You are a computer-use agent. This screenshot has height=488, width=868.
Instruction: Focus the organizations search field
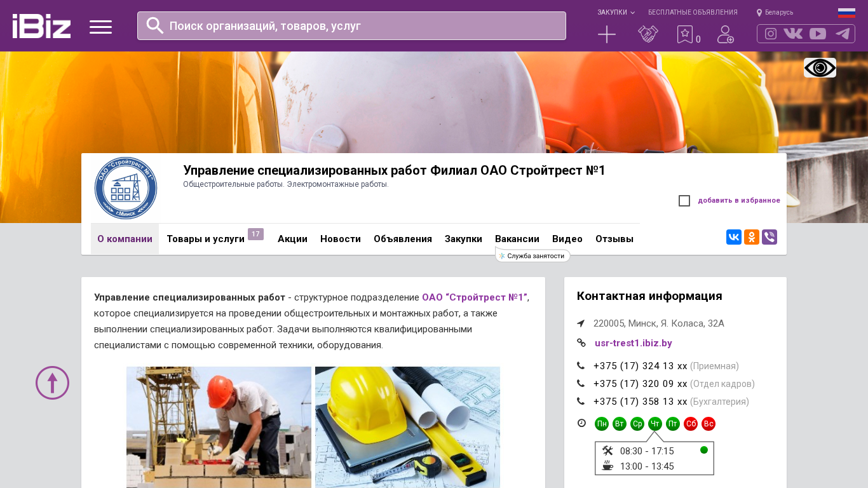tap(351, 25)
